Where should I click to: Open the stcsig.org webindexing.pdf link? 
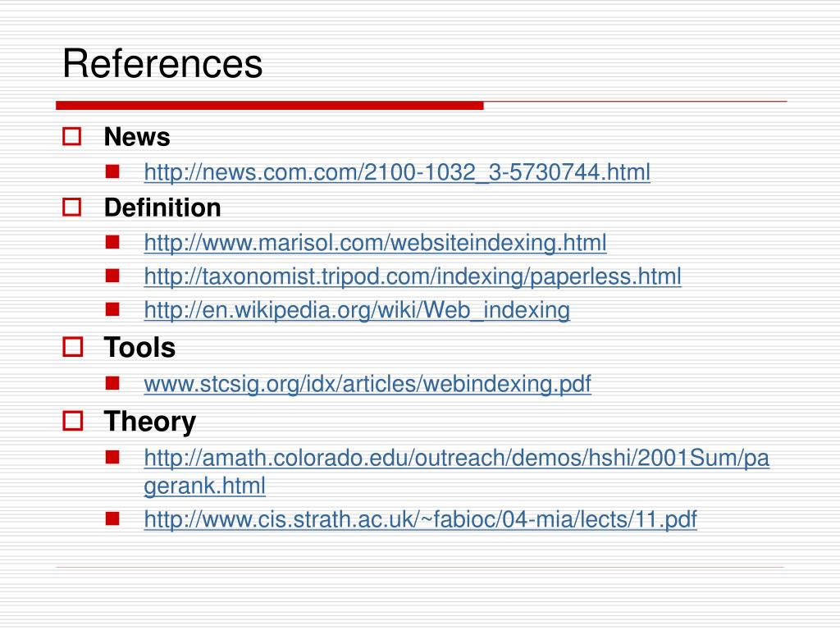(x=367, y=384)
